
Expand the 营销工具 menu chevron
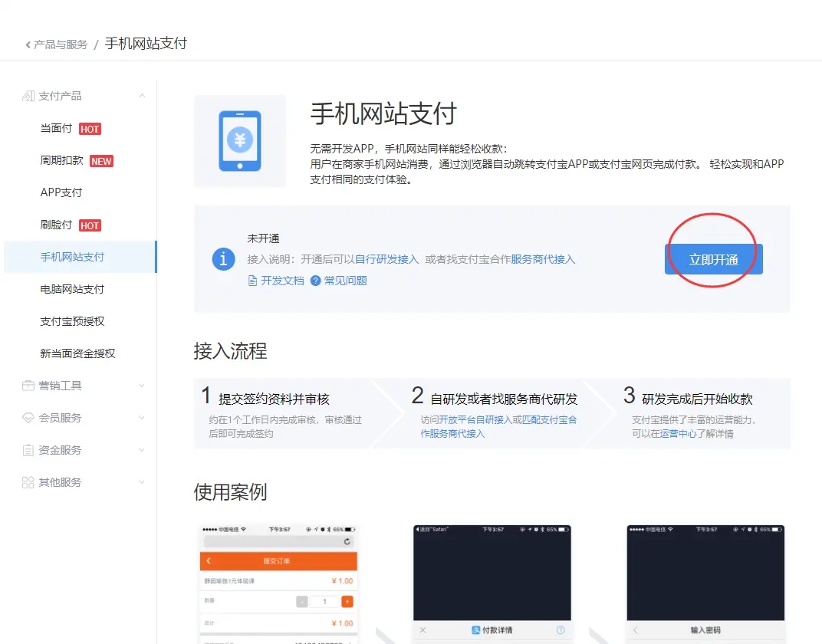[x=142, y=386]
